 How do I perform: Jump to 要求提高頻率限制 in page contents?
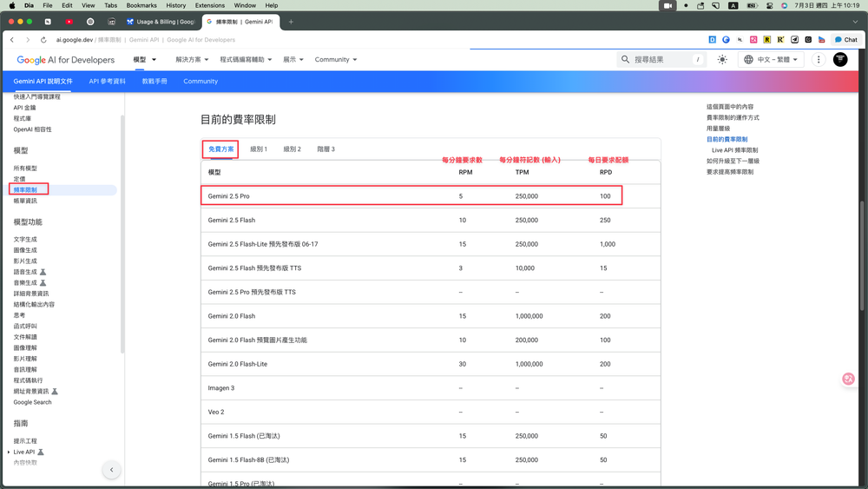(730, 172)
